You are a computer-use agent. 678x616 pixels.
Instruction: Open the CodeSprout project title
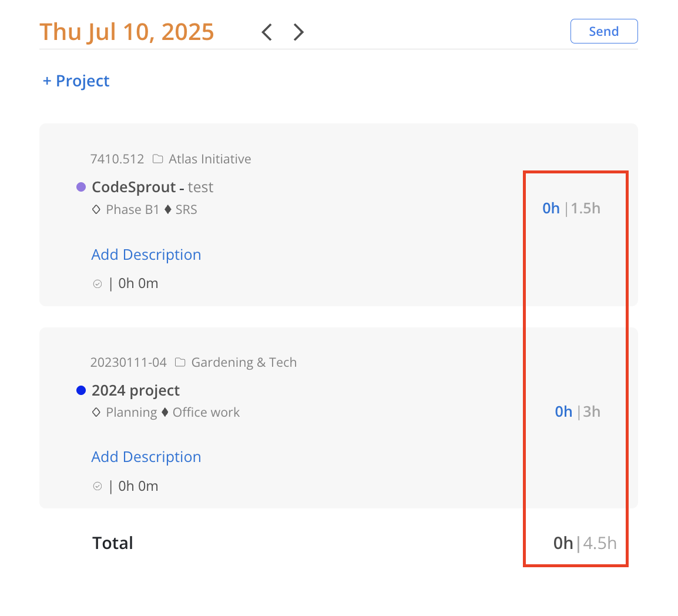(133, 187)
